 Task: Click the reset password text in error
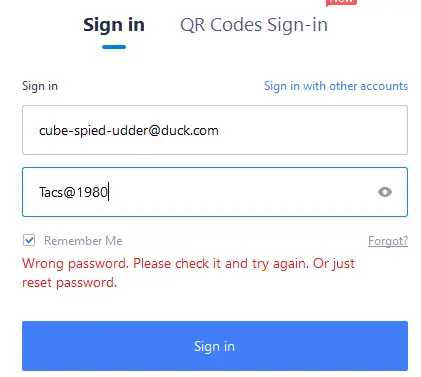pos(69,283)
